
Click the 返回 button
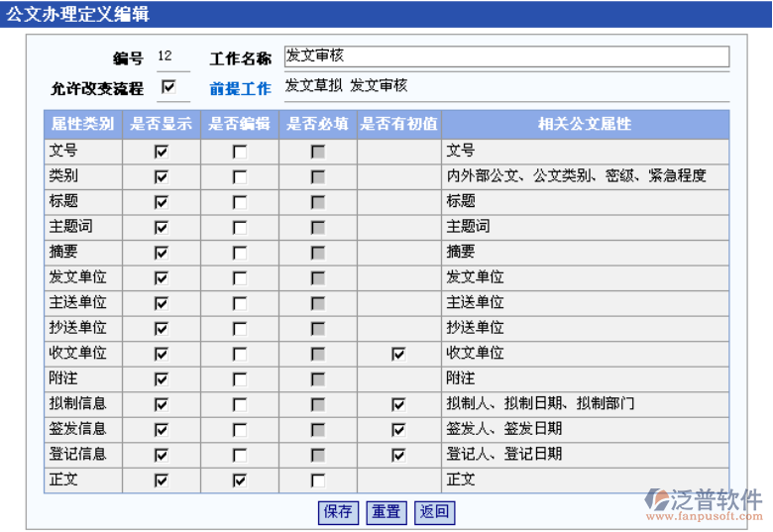point(434,512)
